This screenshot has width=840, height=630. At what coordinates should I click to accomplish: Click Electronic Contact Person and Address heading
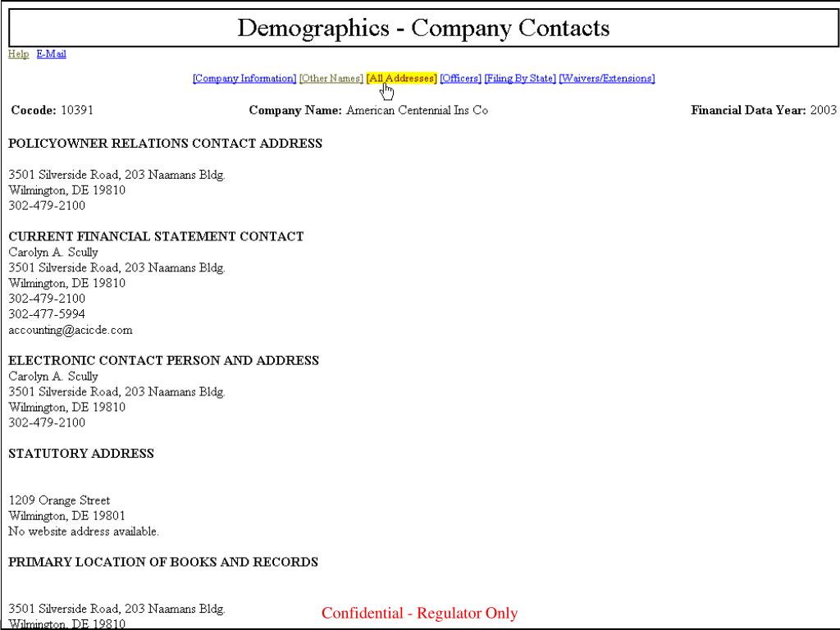coord(163,360)
